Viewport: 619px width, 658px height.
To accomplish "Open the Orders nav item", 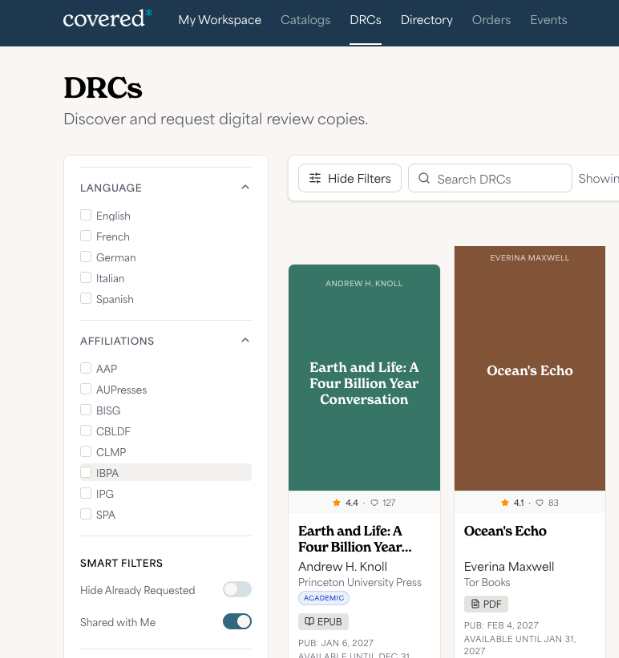I will pos(491,20).
